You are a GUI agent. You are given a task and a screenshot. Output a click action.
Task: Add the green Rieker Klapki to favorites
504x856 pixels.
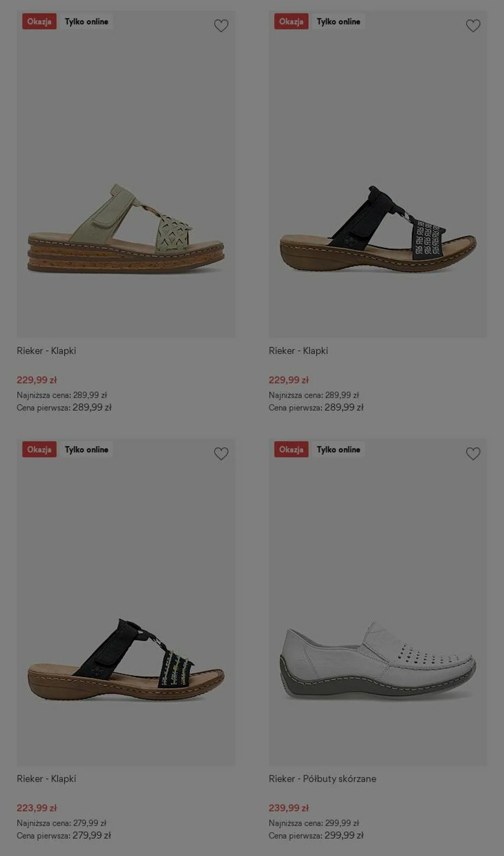click(221, 26)
